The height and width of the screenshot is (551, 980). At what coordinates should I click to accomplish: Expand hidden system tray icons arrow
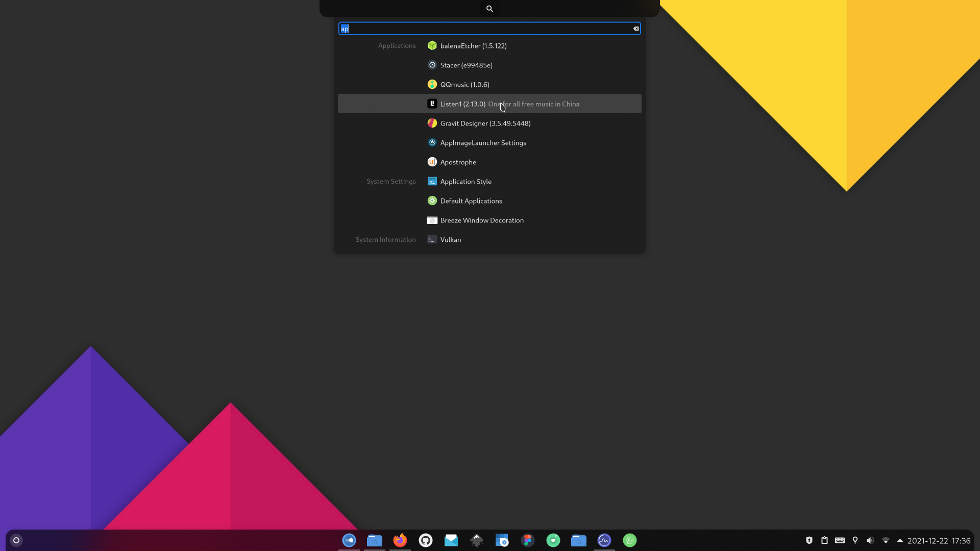pos(900,540)
